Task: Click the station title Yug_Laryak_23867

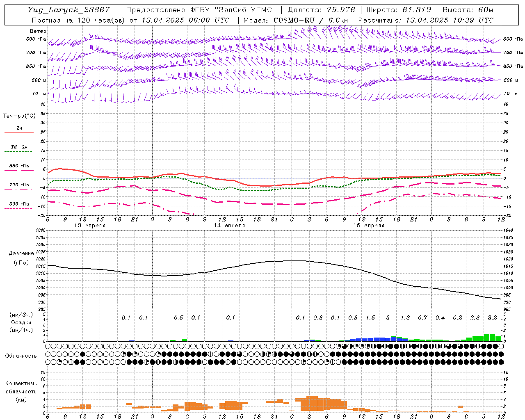Action: [x=69, y=10]
